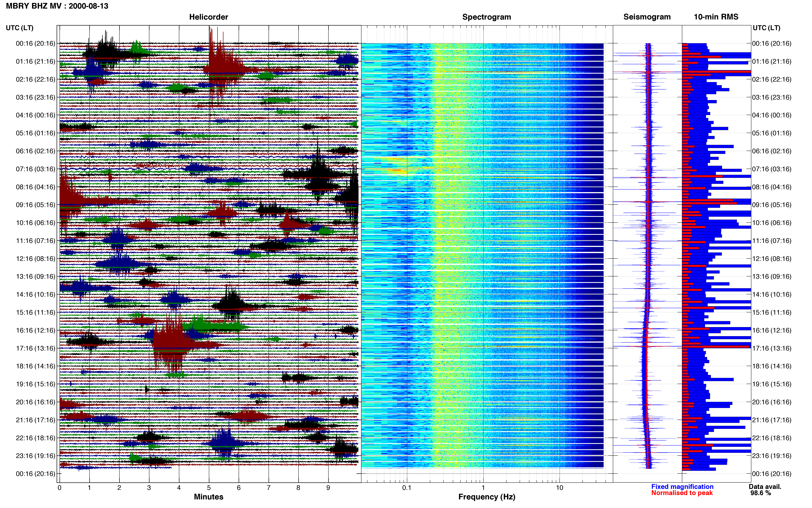This screenshot has height=508, width=812.
Task: Click the red 'Normalised to peak' legend text
Action: [682, 493]
